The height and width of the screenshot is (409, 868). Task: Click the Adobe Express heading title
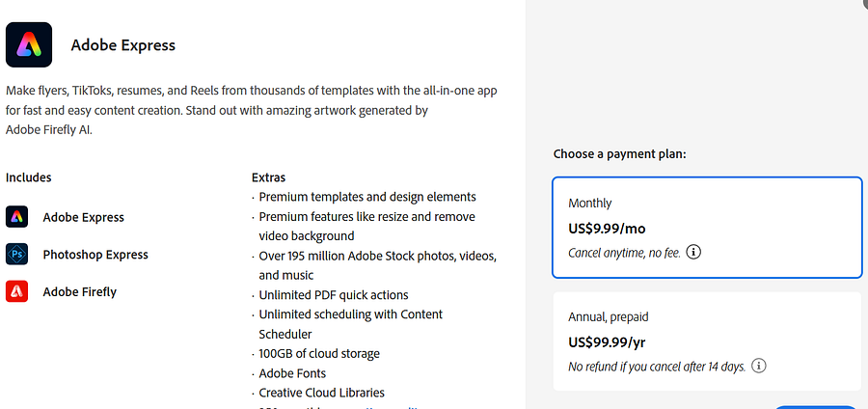[122, 45]
